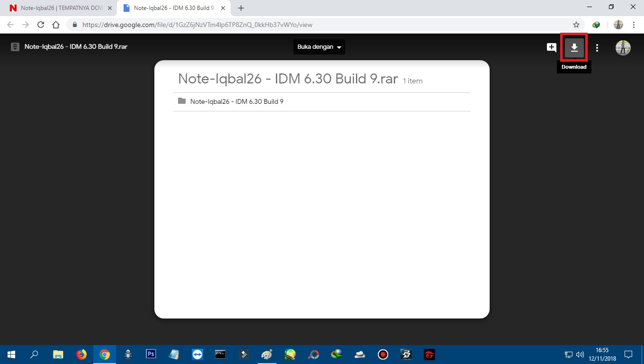
Task: Click the Chrome home icon
Action: pos(56,25)
